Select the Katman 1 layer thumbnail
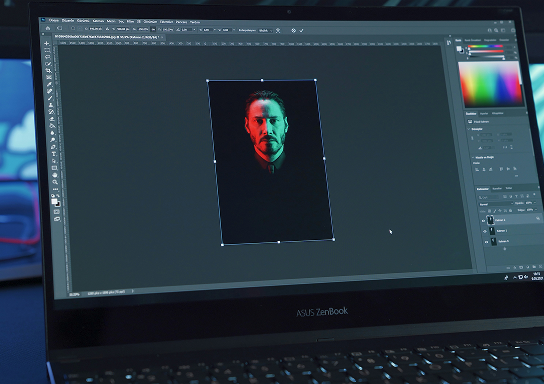The image size is (544, 384). point(492,231)
